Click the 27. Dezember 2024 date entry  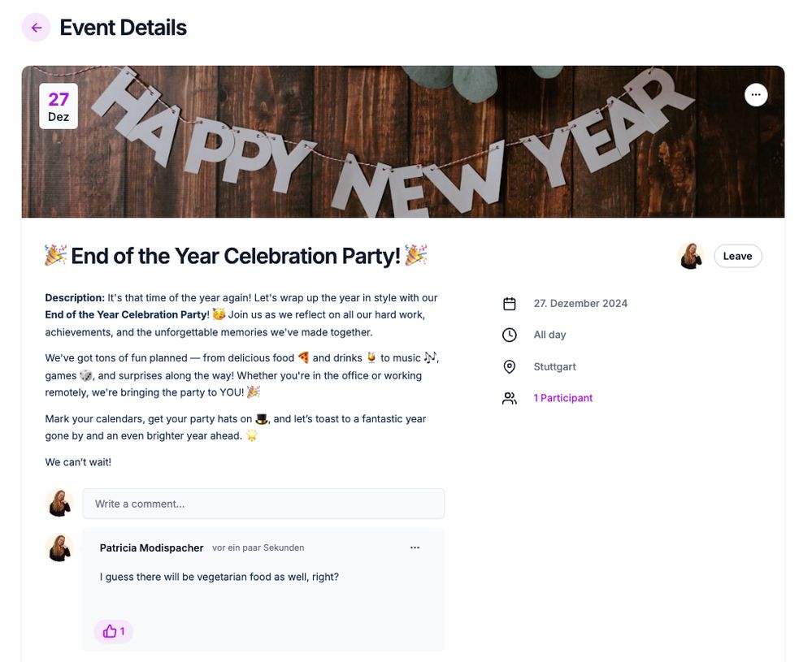[x=580, y=302]
